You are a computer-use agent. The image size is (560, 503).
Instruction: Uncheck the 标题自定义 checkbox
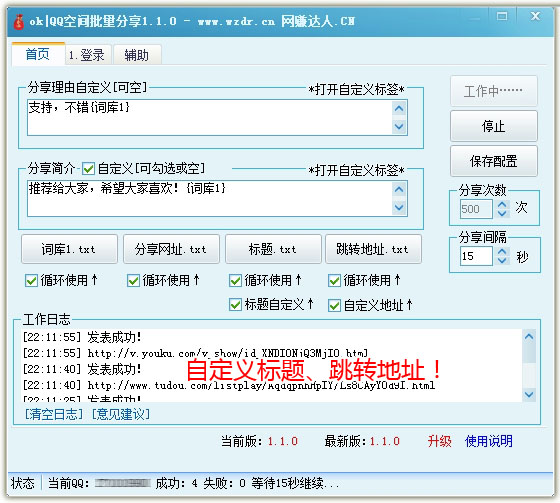(x=235, y=305)
